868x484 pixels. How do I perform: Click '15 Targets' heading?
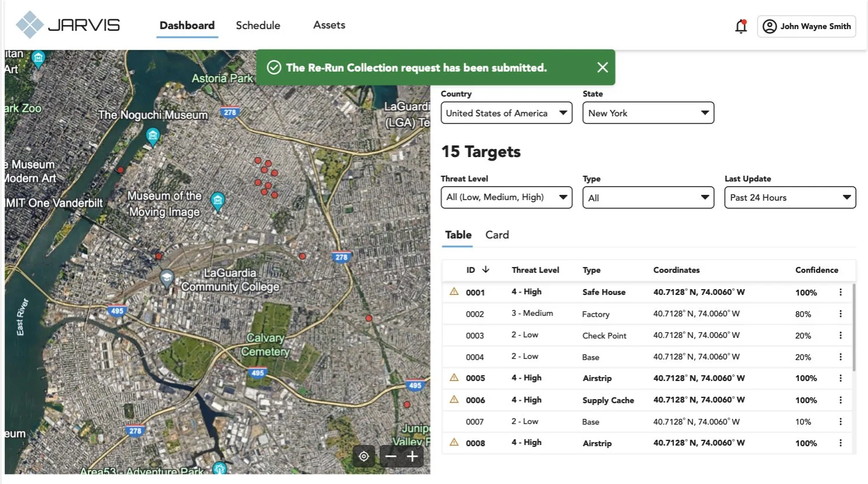481,152
